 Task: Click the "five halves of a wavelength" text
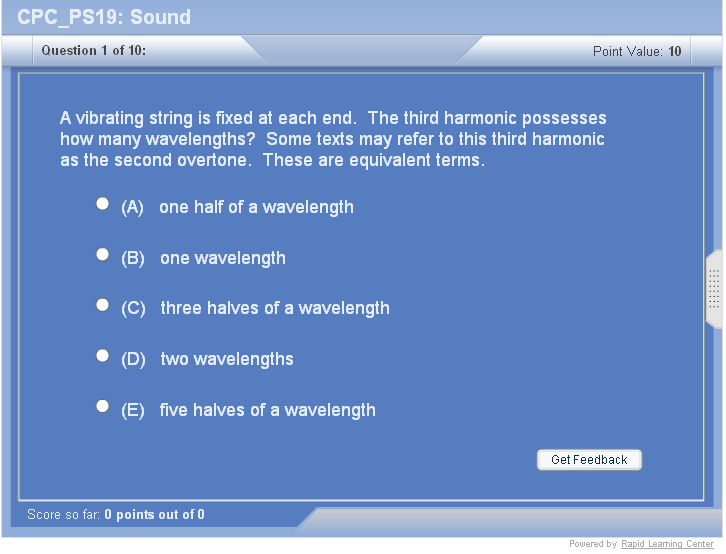coord(267,410)
